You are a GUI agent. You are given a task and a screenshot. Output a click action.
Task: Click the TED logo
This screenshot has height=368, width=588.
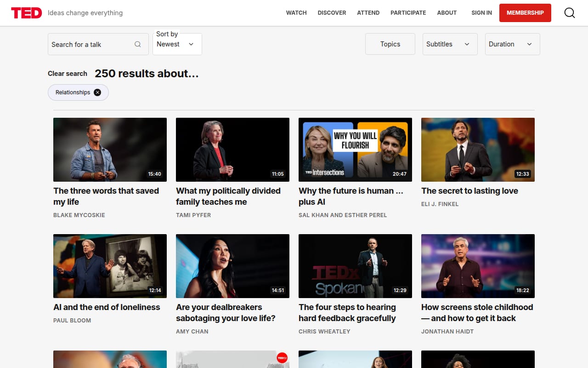pos(27,13)
